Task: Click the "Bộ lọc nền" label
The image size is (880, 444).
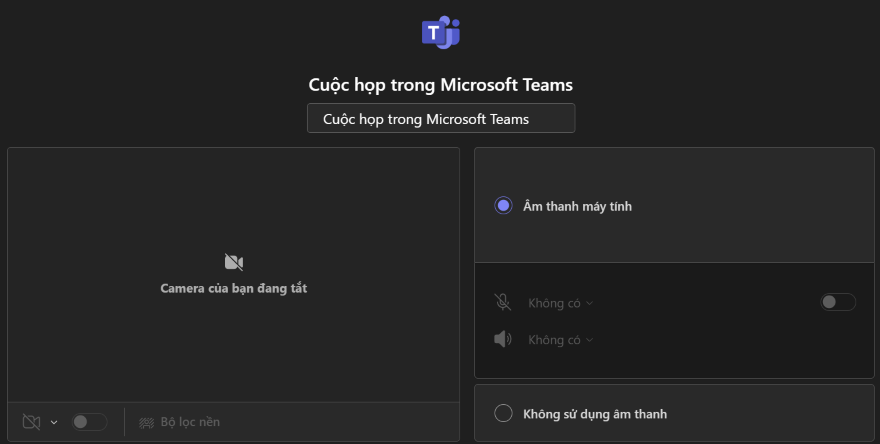Action: coord(190,422)
